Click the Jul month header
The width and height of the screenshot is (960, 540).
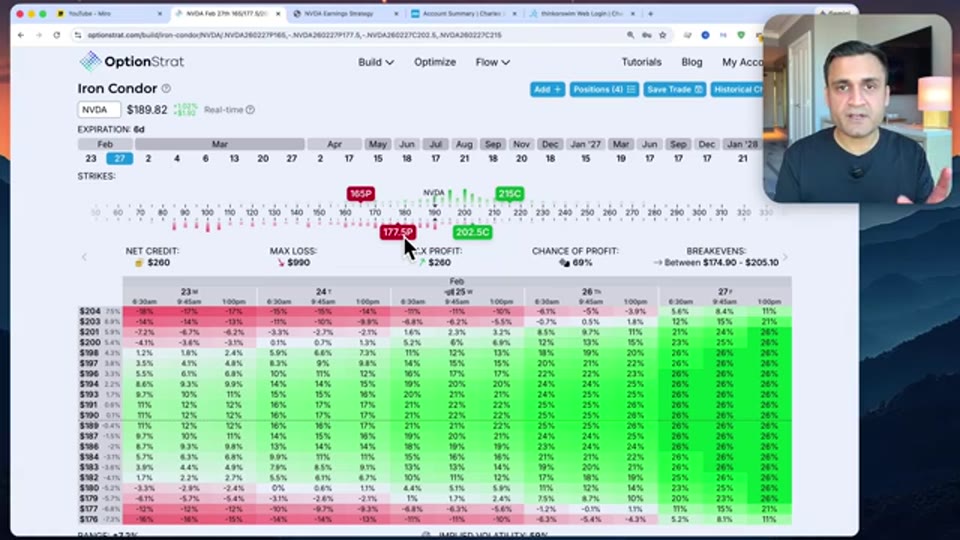point(435,144)
